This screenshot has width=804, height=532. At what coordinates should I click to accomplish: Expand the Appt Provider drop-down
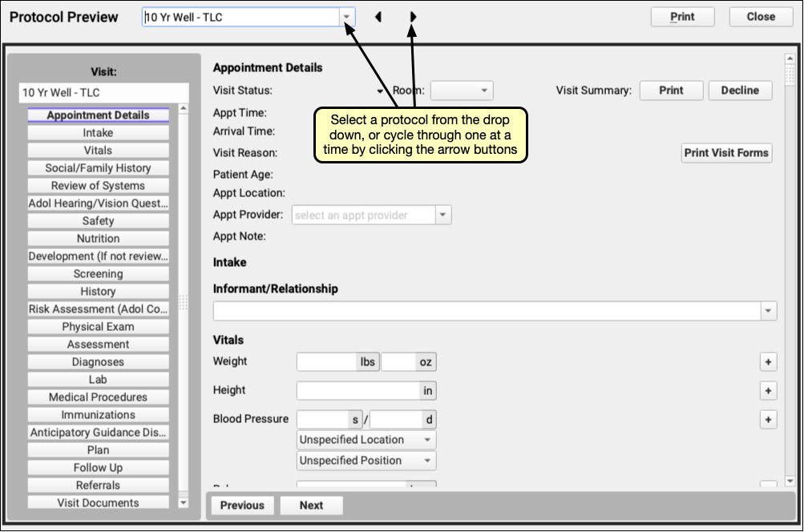[443, 215]
